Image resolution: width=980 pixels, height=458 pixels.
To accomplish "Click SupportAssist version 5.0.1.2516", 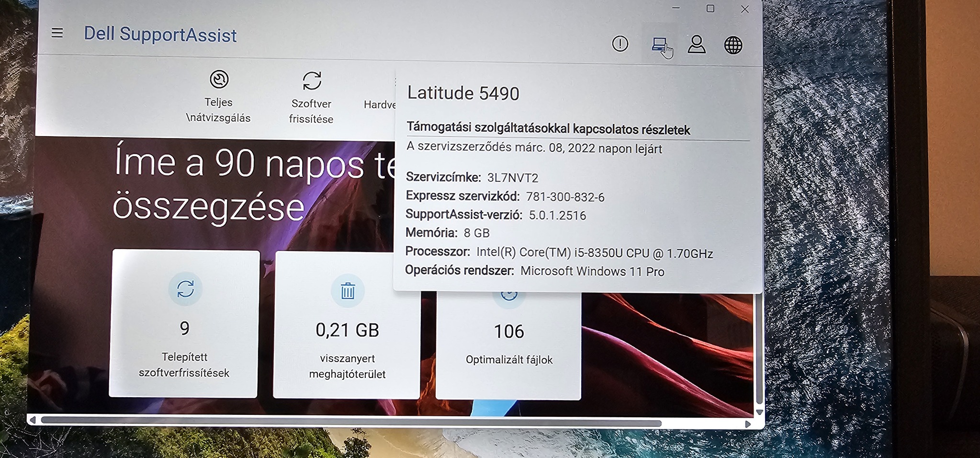I will [557, 215].
